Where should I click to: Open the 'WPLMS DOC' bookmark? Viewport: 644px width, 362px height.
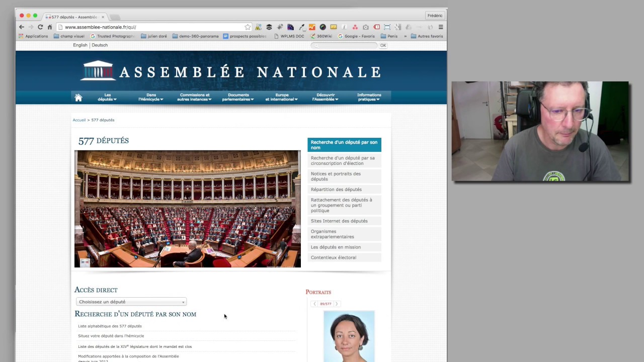coord(289,36)
